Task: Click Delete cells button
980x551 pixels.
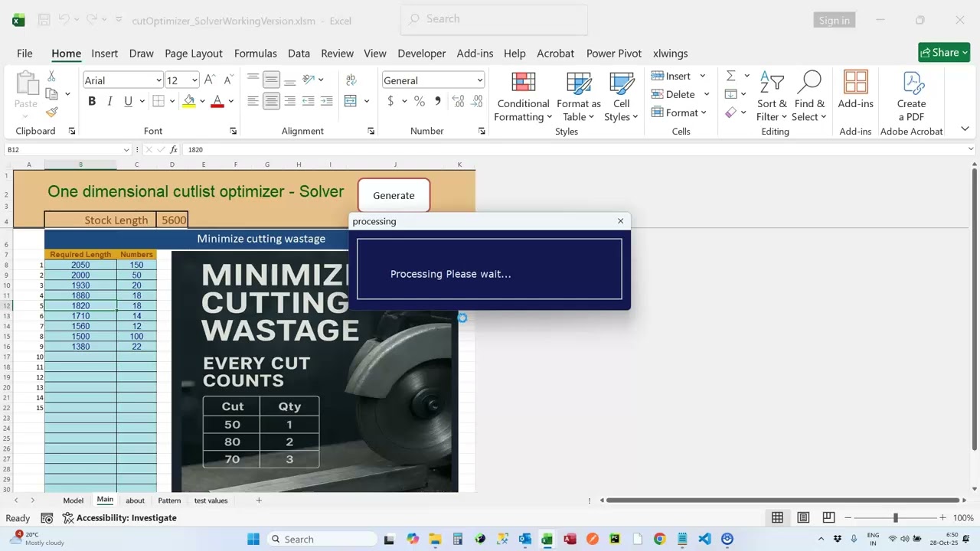Action: pos(673,94)
